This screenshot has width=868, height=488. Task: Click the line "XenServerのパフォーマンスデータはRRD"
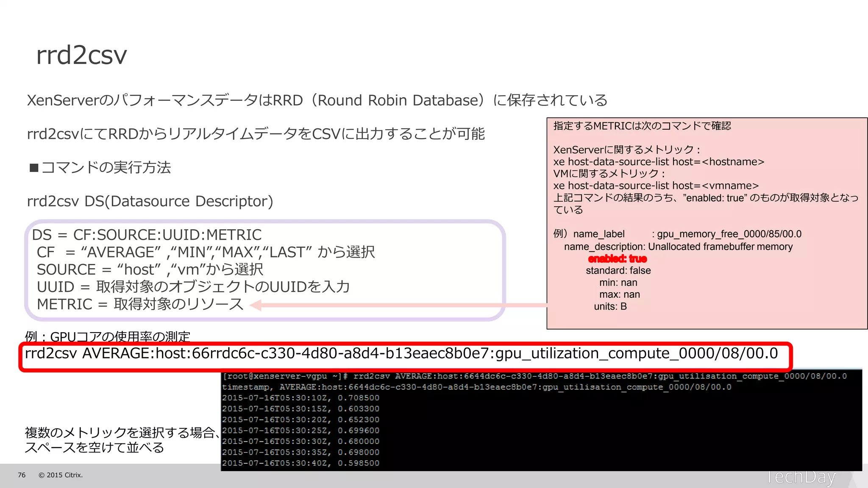[317, 100]
